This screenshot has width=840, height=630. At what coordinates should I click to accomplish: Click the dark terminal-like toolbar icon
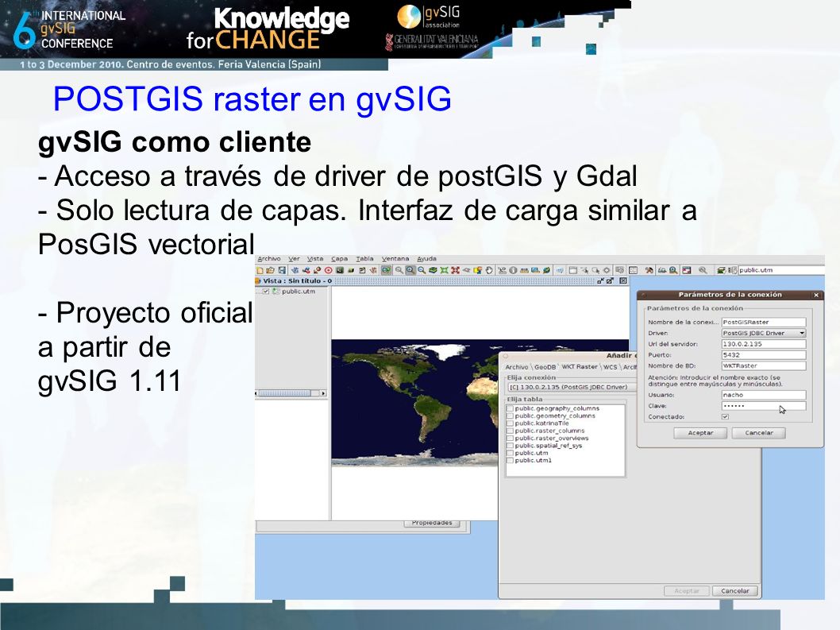[340, 270]
